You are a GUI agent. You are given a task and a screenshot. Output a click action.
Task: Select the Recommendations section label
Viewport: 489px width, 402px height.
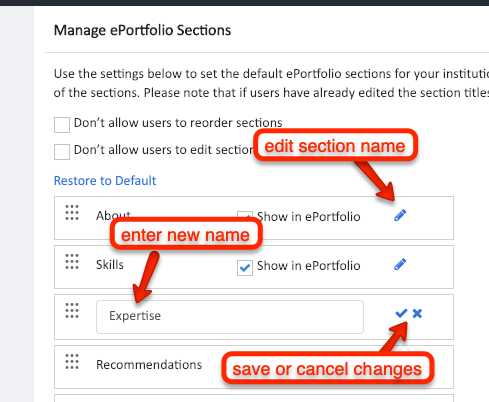point(149,365)
